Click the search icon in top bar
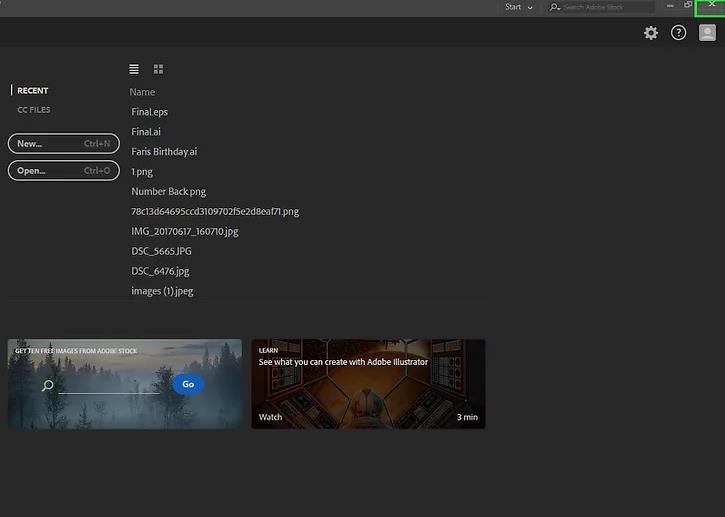 coord(554,7)
